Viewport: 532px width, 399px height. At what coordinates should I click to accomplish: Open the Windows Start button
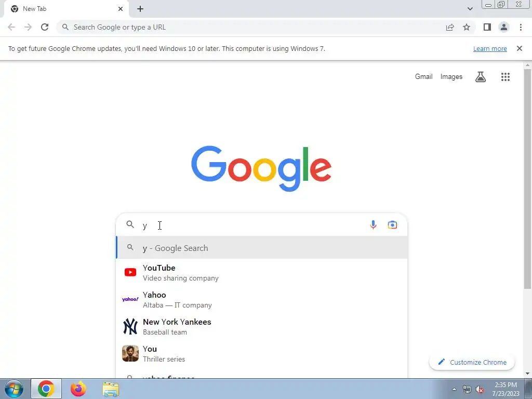click(x=14, y=389)
